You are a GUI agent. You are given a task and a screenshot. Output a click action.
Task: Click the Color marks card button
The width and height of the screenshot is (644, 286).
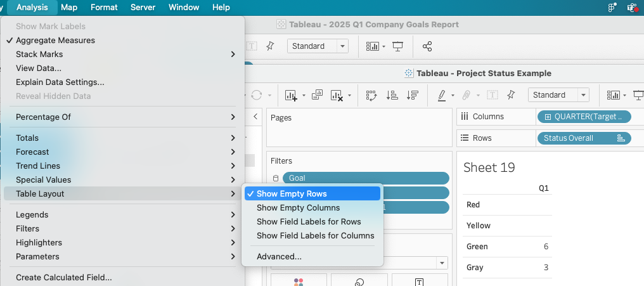[299, 280]
